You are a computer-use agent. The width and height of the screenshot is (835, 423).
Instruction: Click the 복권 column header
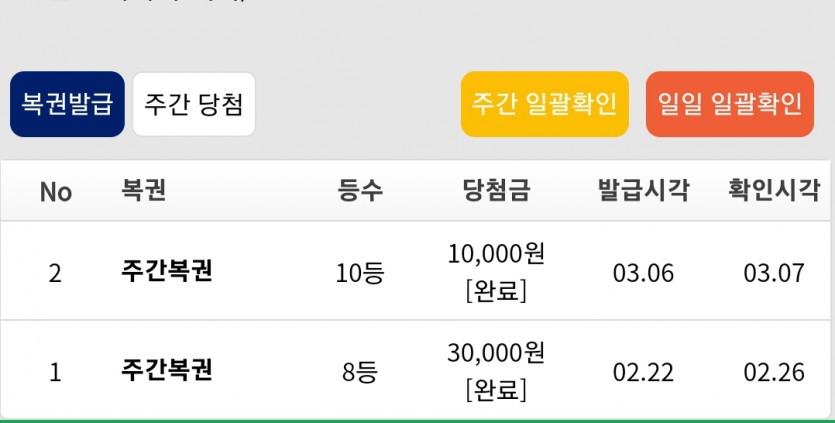[x=143, y=191]
